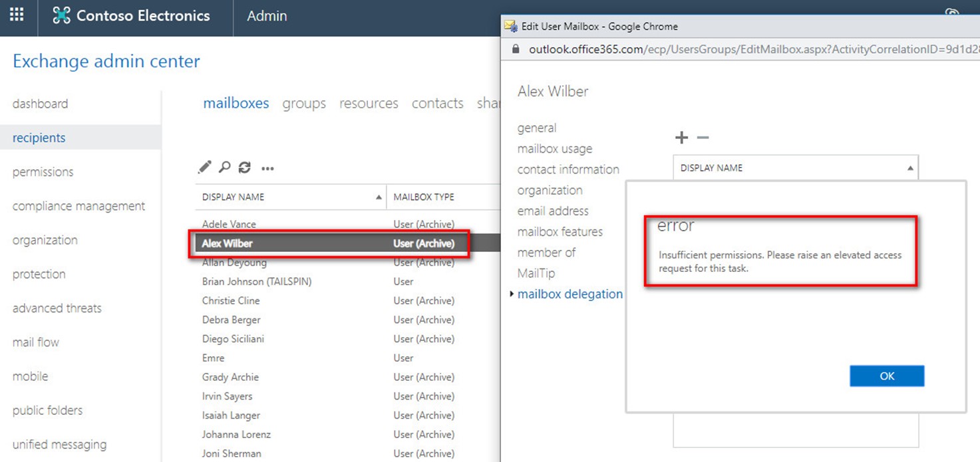Viewport: 980px width, 462px height.
Task: Select Emre mailbox row
Action: pos(347,358)
